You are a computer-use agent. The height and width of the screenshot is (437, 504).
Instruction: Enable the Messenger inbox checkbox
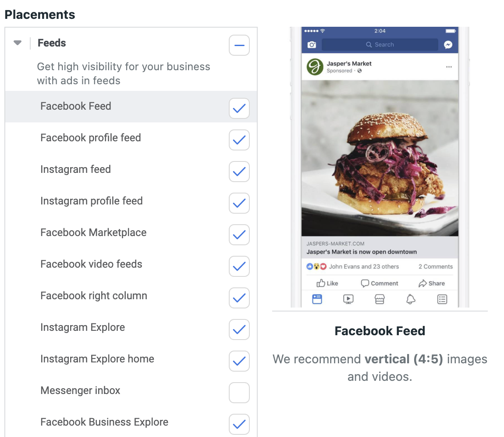pos(239,393)
